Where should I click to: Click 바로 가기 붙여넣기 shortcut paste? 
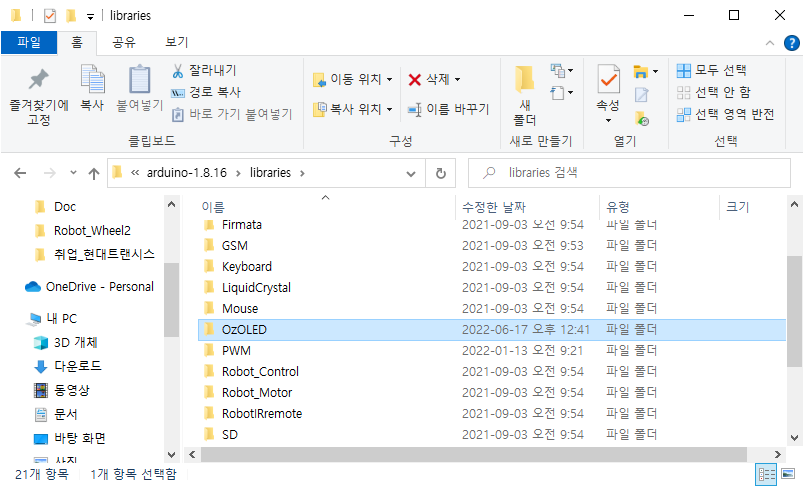click(x=232, y=114)
